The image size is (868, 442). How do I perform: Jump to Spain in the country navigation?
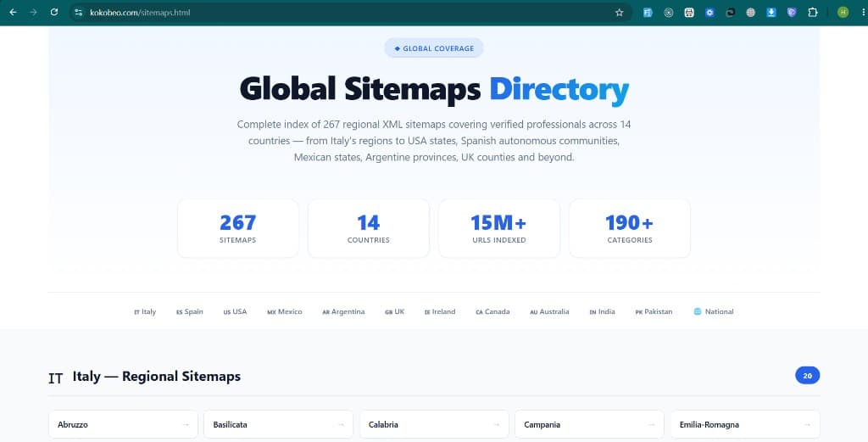[x=190, y=312]
